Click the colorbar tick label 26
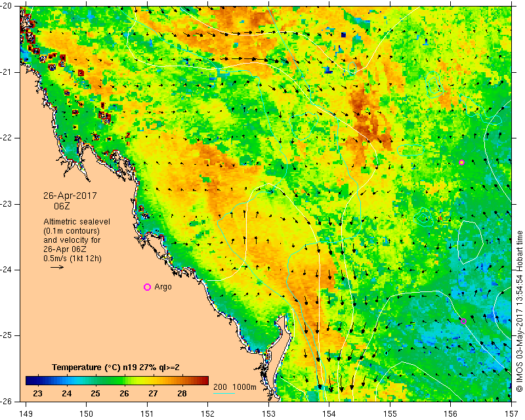The image size is (525, 420). coord(124,394)
